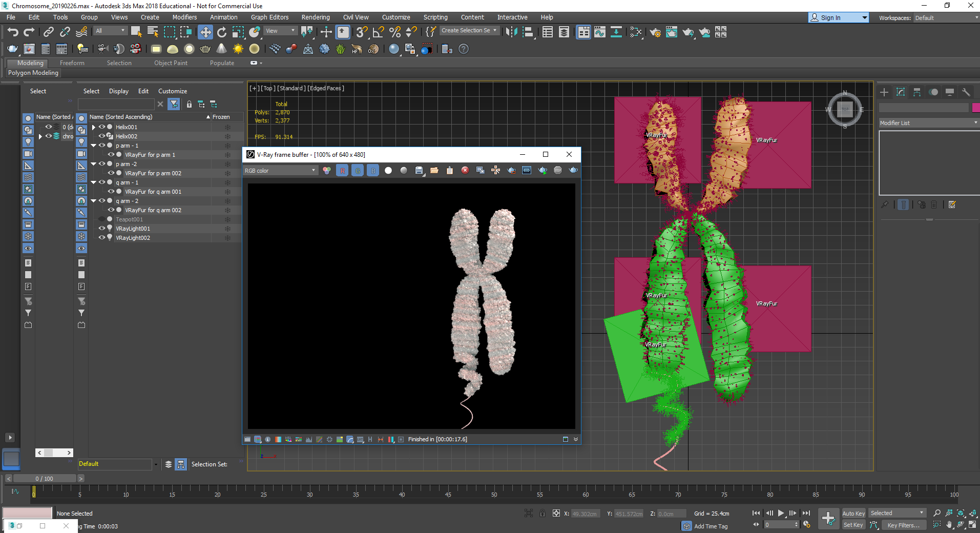
Task: Click the Undo arrow in main toolbar
Action: [13, 32]
